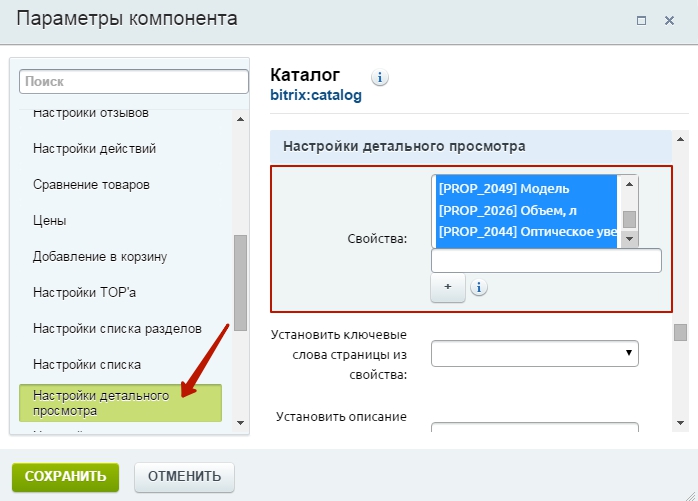Focus the Поиск search field

pyautogui.click(x=134, y=81)
